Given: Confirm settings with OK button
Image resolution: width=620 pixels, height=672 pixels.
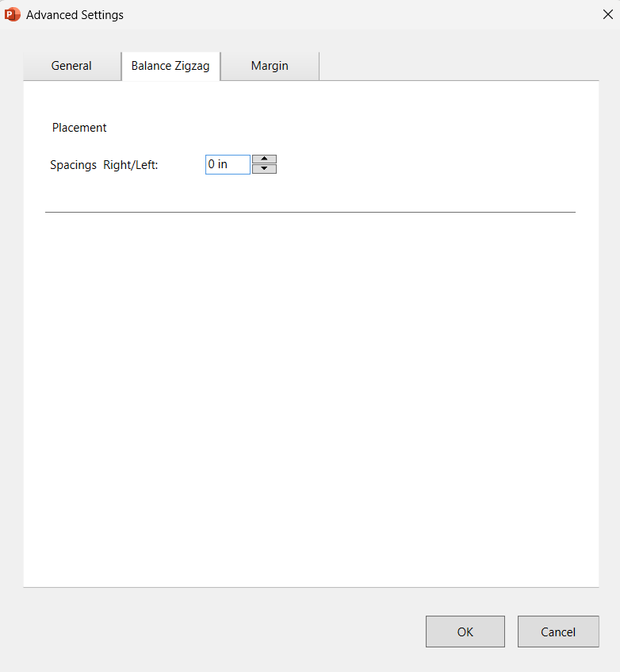Looking at the screenshot, I should [465, 632].
